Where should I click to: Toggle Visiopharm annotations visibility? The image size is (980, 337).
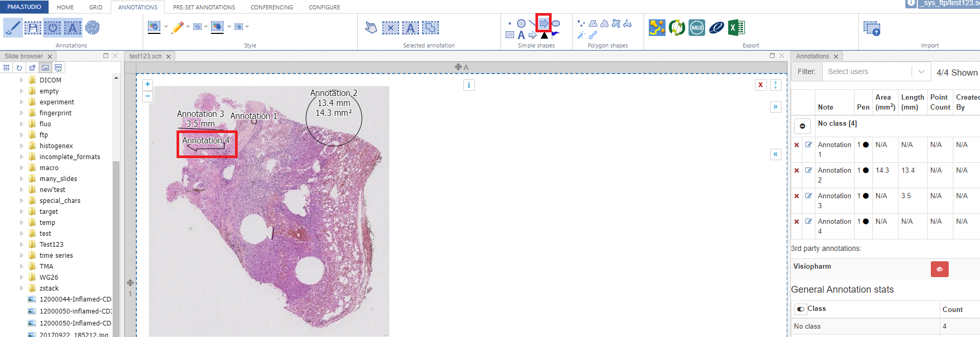pos(939,269)
